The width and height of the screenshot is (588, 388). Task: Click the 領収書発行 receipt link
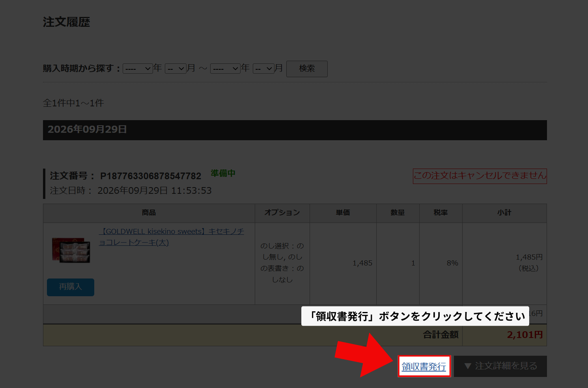[424, 366]
